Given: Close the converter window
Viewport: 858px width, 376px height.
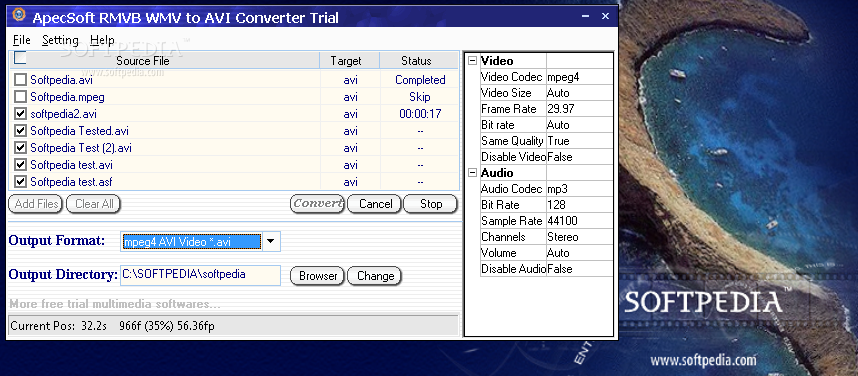Looking at the screenshot, I should point(605,16).
